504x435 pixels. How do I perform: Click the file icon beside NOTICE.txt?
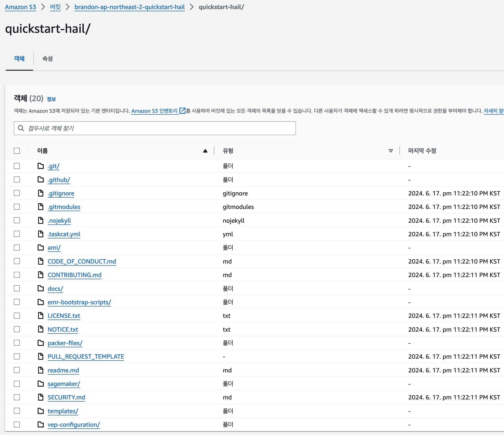[41, 329]
